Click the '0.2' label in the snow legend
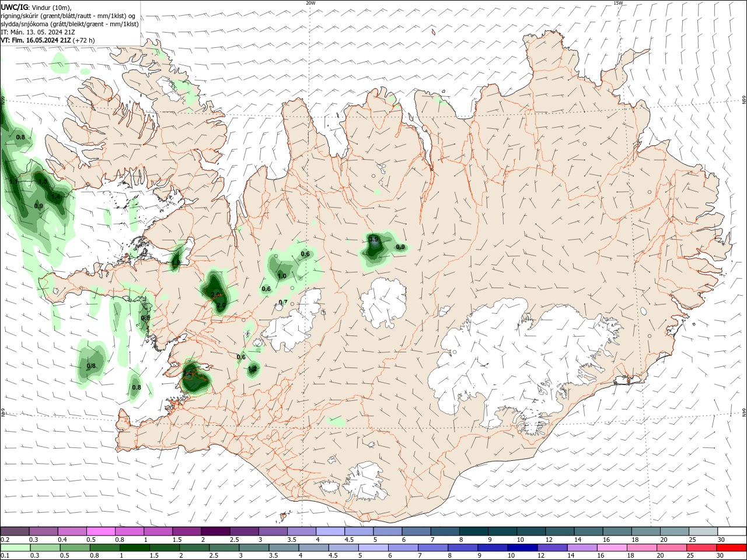The height and width of the screenshot is (560, 747). [5, 540]
